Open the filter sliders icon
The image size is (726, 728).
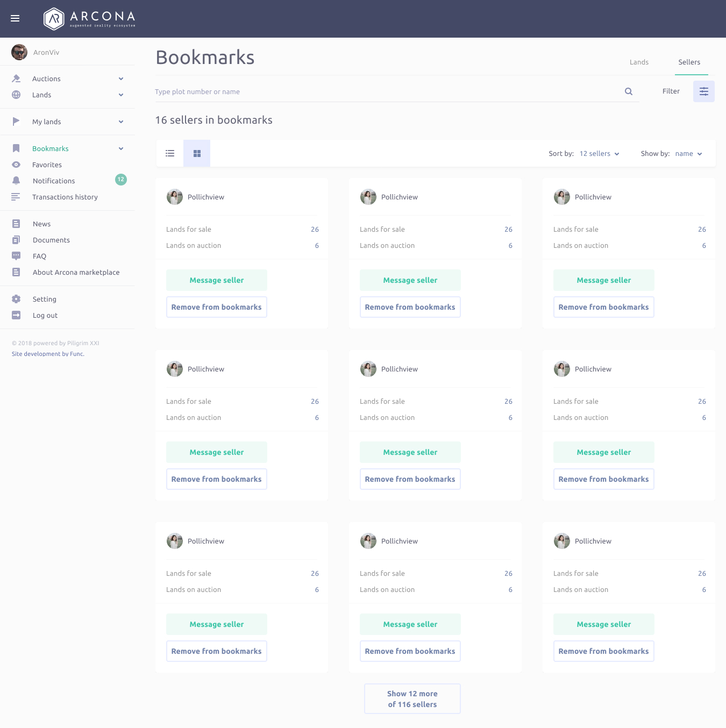[703, 91]
